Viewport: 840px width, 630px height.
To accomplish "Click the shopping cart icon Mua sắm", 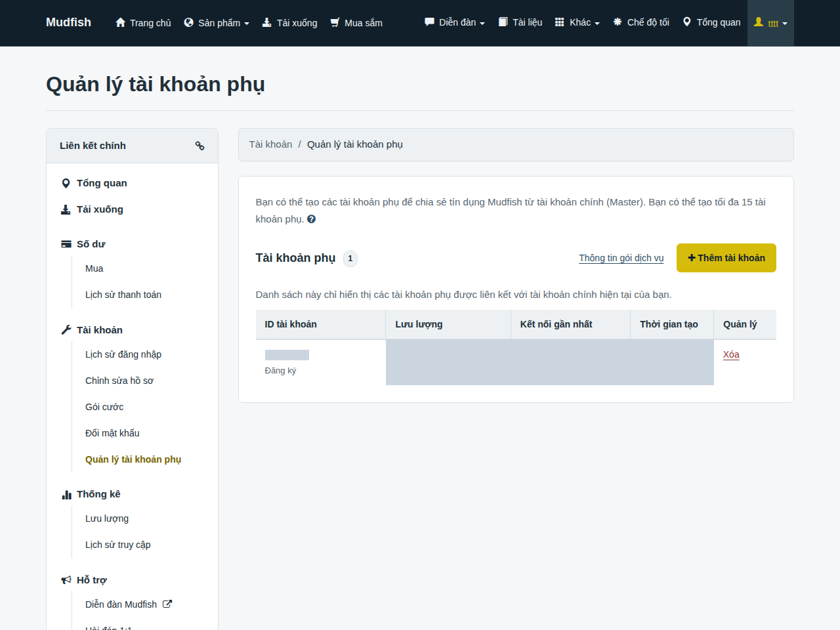I will (335, 22).
